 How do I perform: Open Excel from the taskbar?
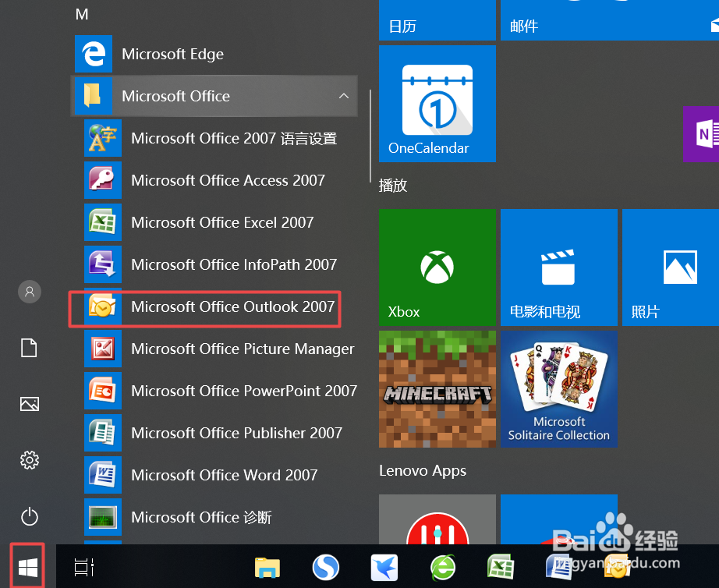tap(501, 566)
